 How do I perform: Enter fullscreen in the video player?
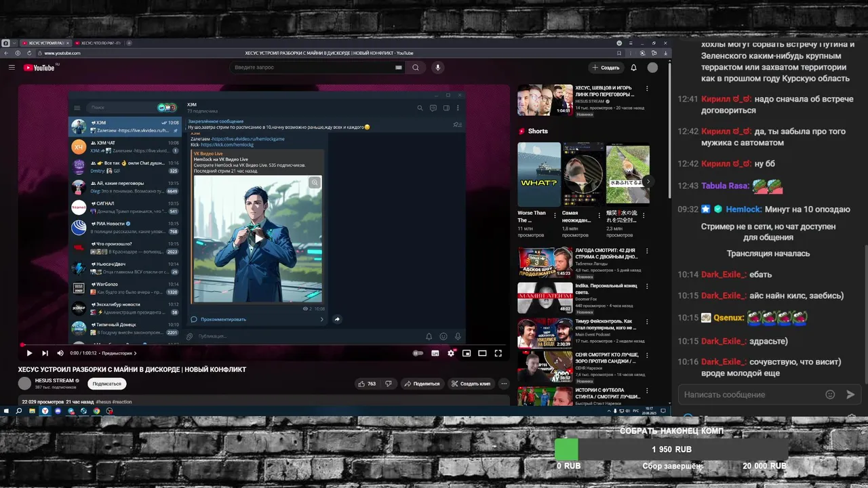tap(498, 353)
